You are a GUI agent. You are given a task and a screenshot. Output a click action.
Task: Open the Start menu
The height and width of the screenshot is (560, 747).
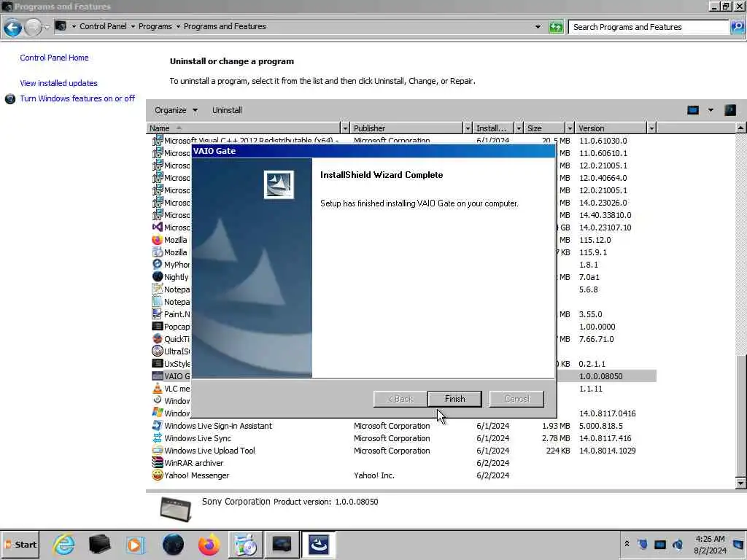click(20, 545)
